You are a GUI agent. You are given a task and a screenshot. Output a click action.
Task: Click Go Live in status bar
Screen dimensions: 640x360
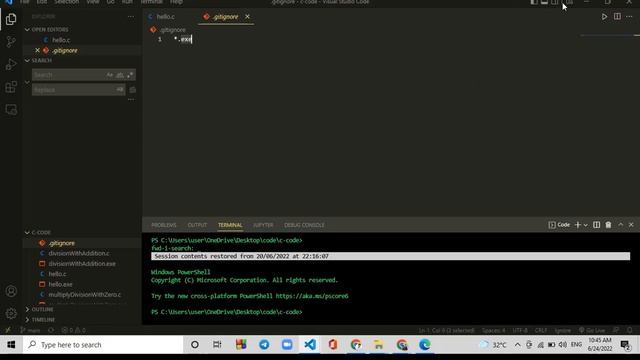[592, 330]
